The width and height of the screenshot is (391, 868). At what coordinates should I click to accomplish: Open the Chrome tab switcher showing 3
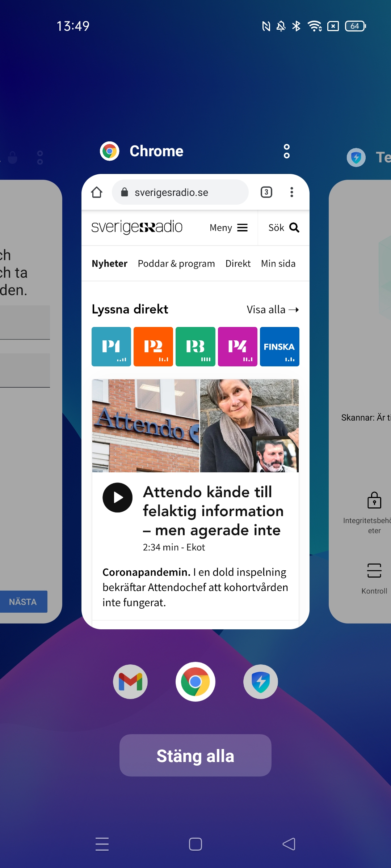coord(266,192)
